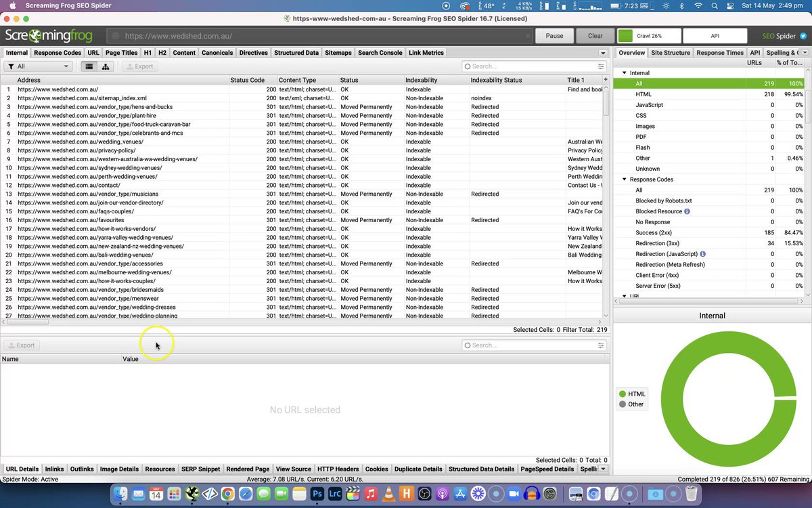Click the HTML legend color swatch
The height and width of the screenshot is (508, 812).
[622, 394]
